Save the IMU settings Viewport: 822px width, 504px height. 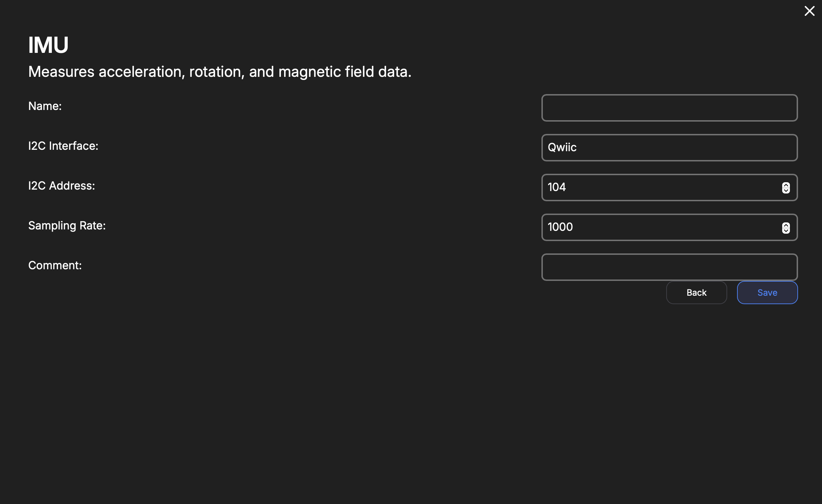click(x=767, y=293)
